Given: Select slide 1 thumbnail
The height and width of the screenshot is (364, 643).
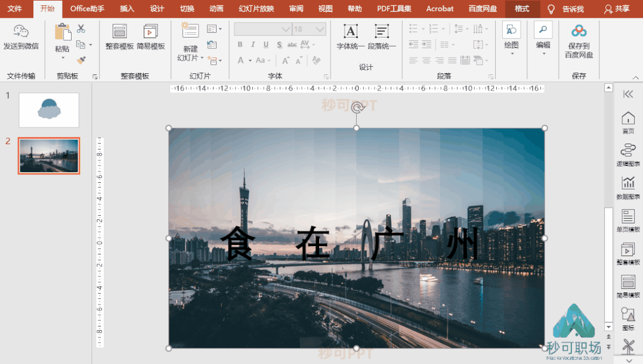Looking at the screenshot, I should click(49, 110).
